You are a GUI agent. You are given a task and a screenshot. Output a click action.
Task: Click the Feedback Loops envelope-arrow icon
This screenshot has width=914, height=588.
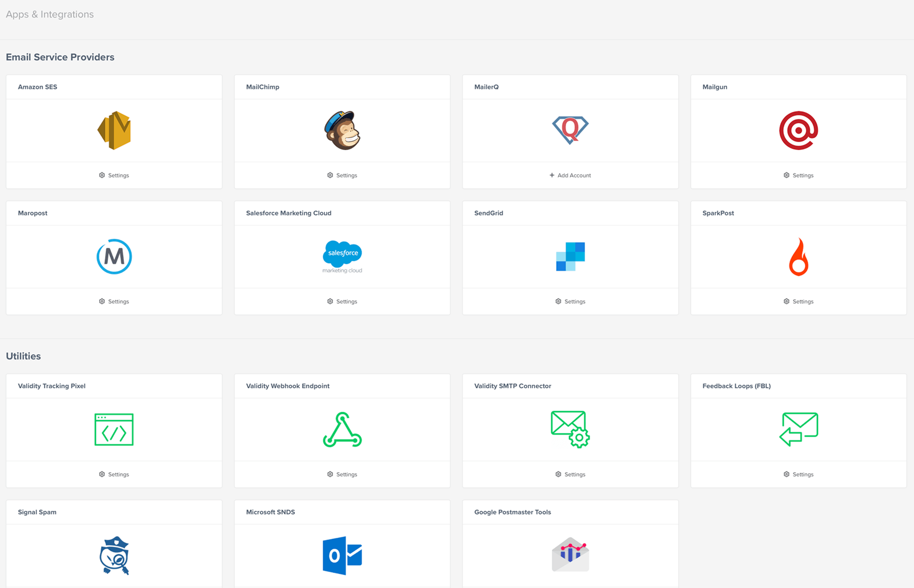click(799, 429)
